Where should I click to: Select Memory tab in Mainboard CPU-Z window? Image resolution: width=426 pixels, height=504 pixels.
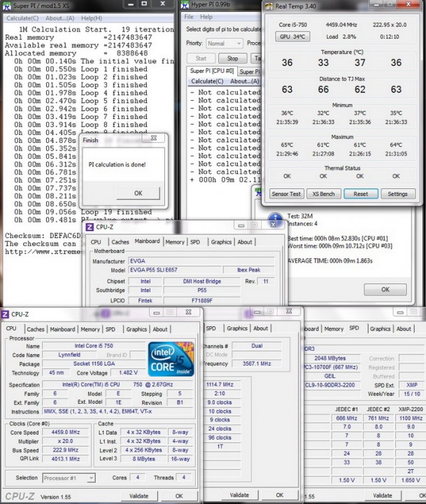[x=175, y=242]
